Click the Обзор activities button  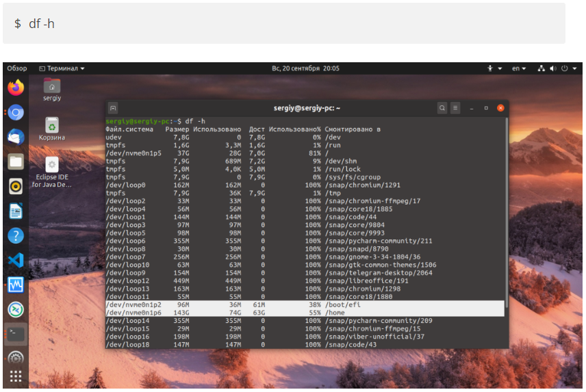click(x=17, y=68)
